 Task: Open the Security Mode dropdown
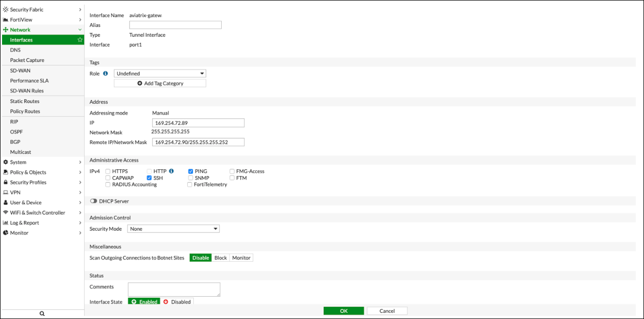pyautogui.click(x=173, y=229)
